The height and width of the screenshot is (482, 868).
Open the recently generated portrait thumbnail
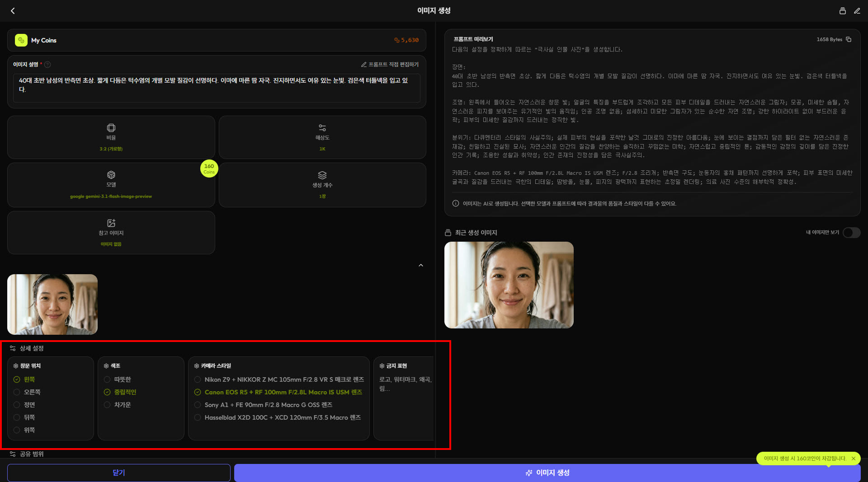point(509,285)
